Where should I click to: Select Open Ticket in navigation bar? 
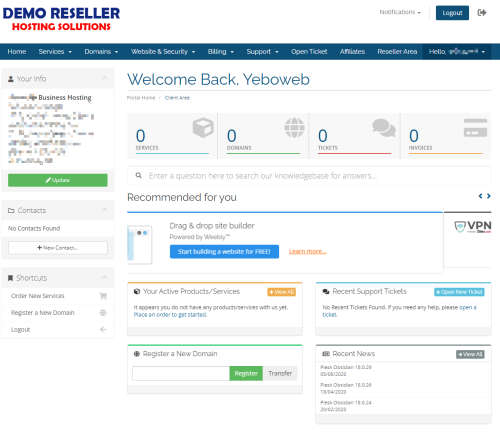309,52
